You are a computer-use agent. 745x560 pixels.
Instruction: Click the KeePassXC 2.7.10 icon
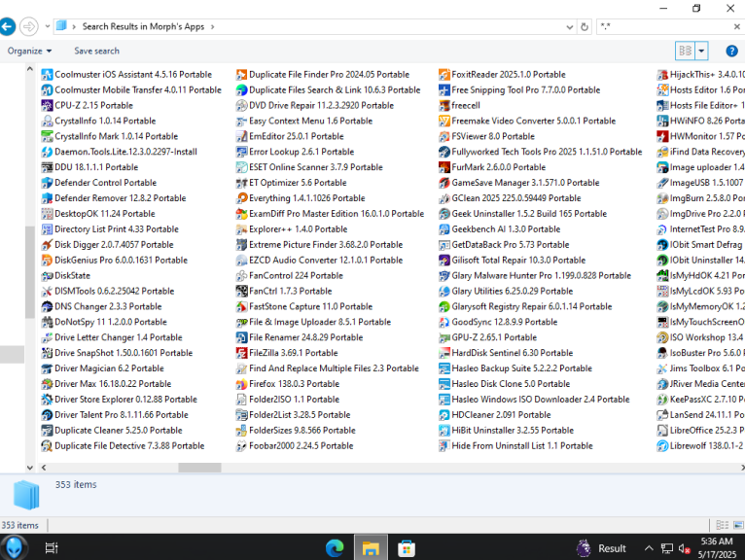point(662,400)
